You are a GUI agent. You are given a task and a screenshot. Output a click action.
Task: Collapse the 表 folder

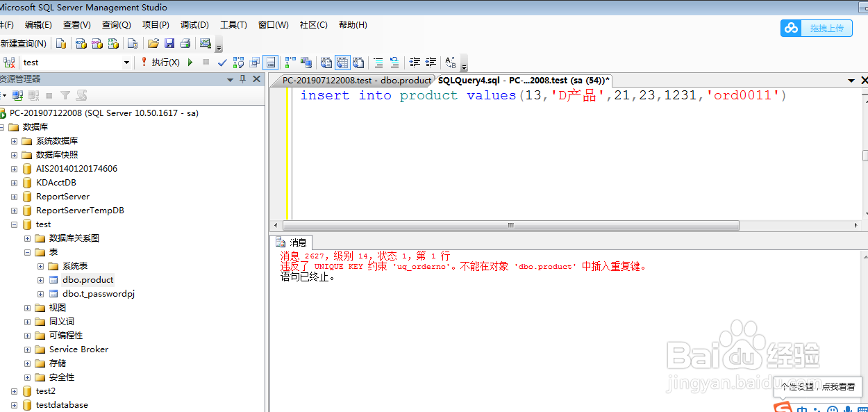pos(27,252)
